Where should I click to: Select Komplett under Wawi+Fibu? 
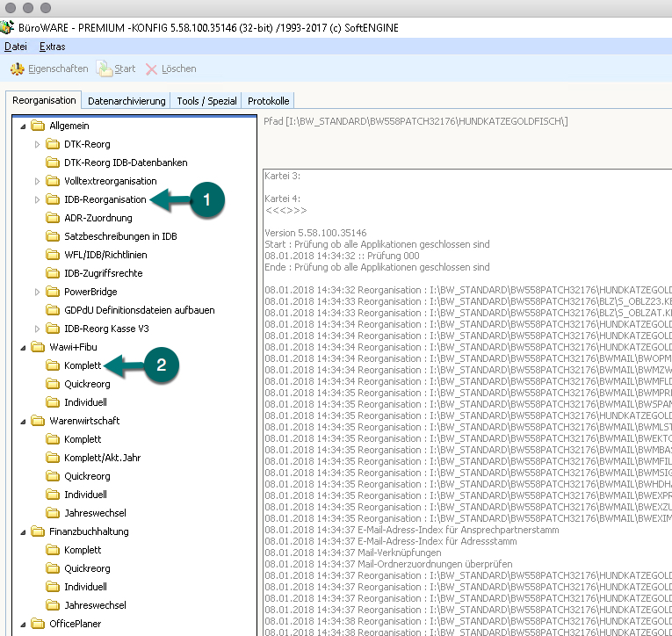(x=83, y=365)
